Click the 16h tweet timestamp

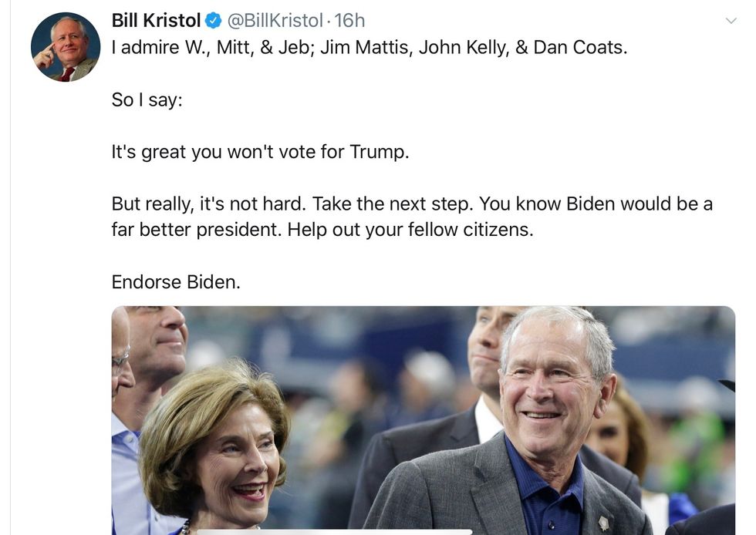pos(349,20)
